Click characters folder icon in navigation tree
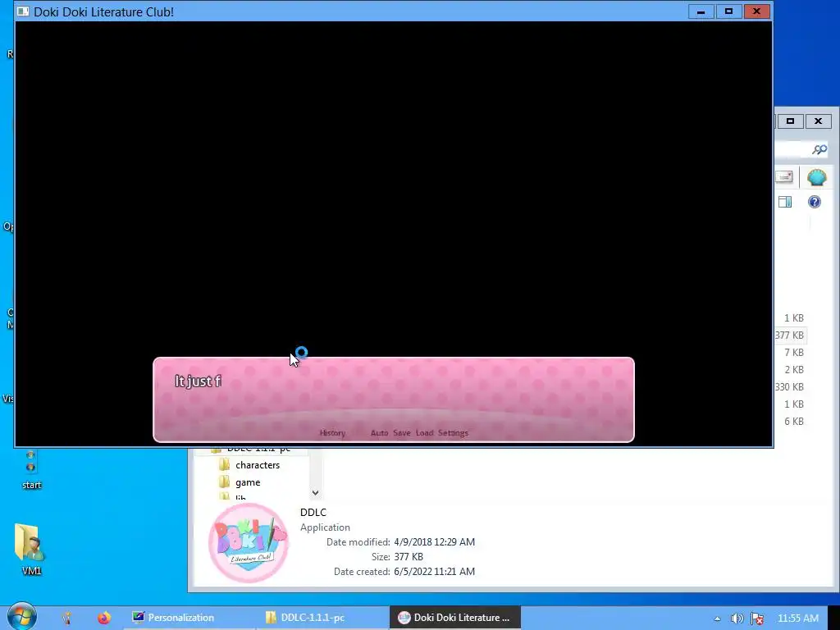The width and height of the screenshot is (840, 630). [x=225, y=464]
